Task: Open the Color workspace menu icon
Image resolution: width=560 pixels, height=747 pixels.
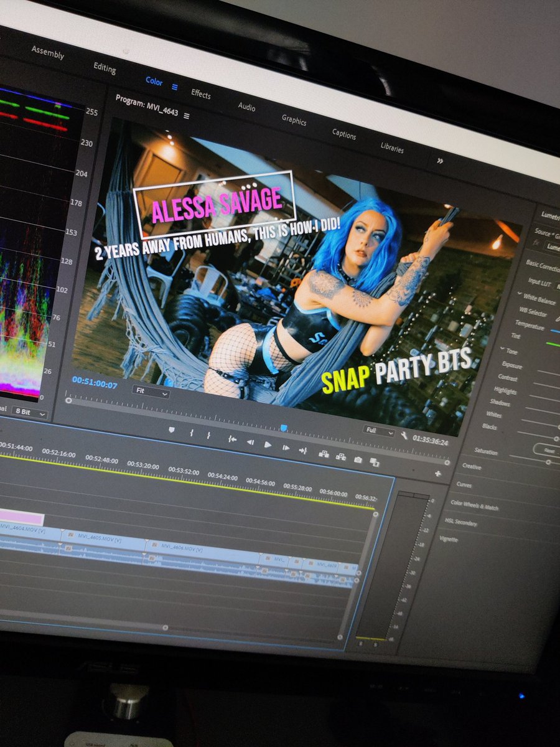Action: (x=175, y=87)
